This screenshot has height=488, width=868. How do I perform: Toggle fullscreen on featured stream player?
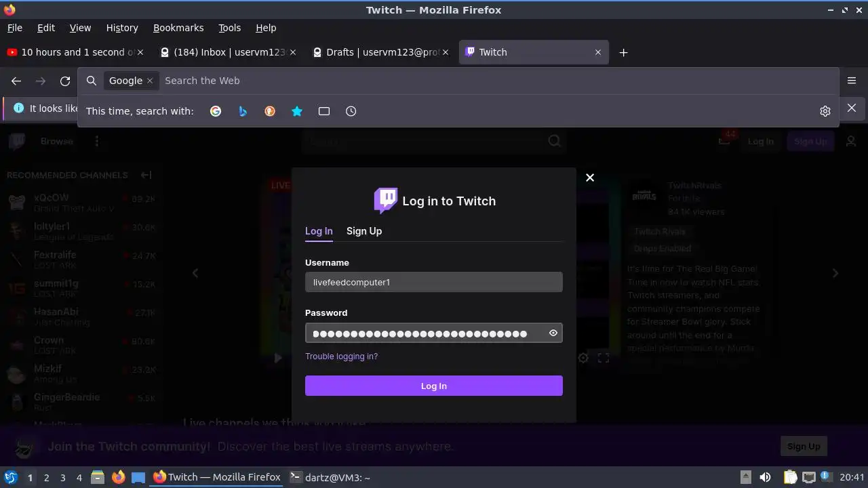point(604,358)
